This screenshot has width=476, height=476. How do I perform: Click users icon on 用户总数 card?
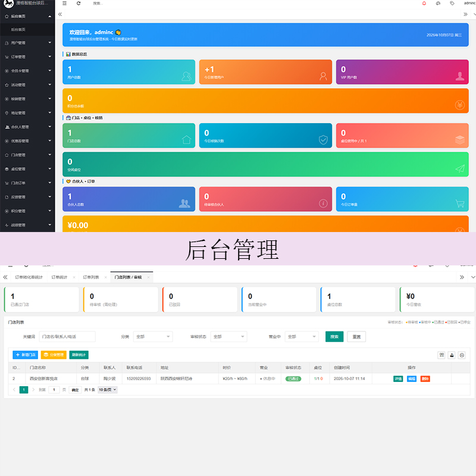coord(186,76)
